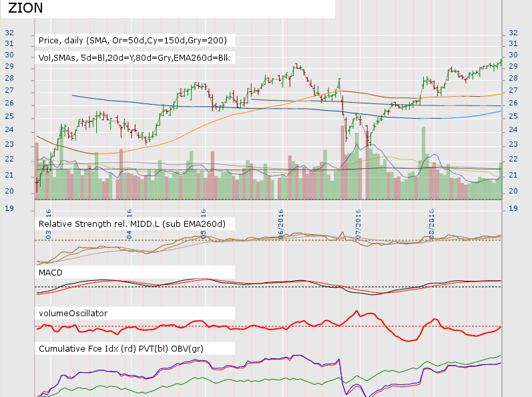Click the 19 price label on left axis
This screenshot has width=532, height=397.
pos(9,208)
